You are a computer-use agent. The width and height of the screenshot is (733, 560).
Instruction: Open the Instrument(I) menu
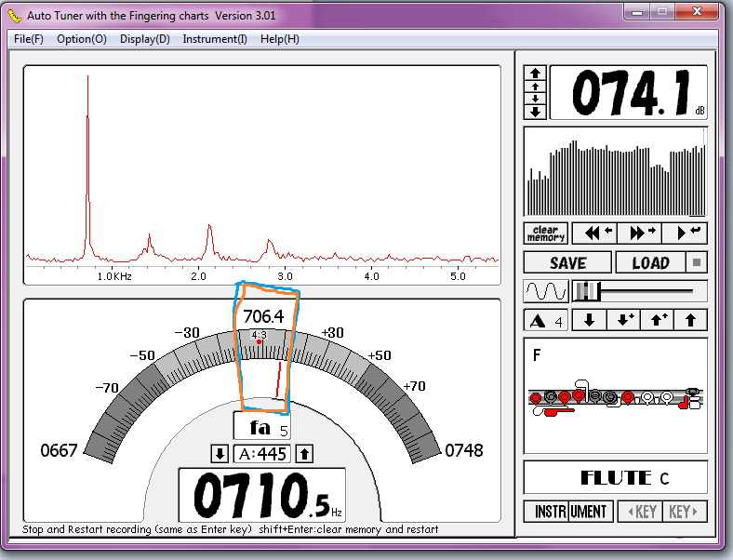click(215, 39)
